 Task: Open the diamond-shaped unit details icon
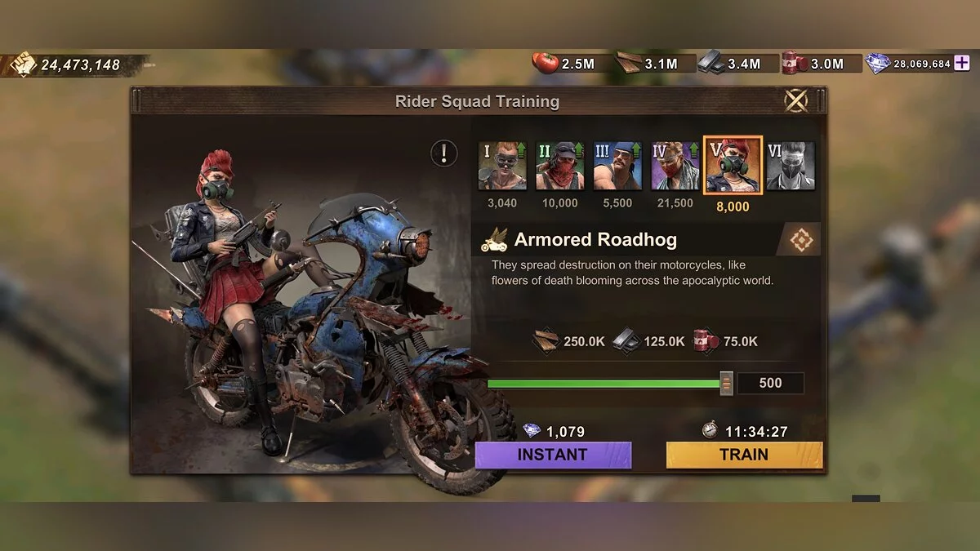800,240
